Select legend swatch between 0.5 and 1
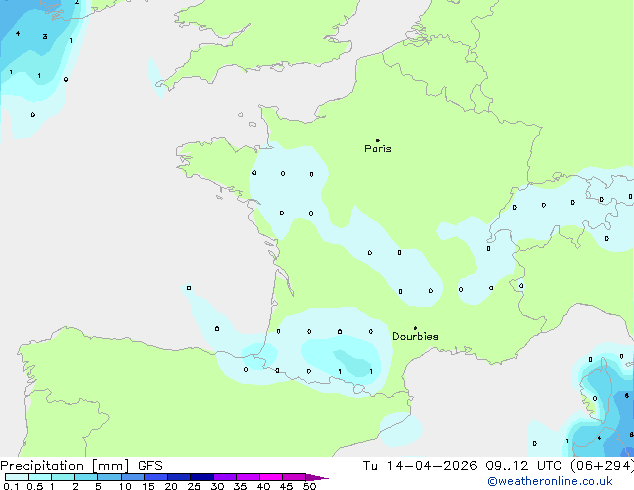 tap(40, 477)
